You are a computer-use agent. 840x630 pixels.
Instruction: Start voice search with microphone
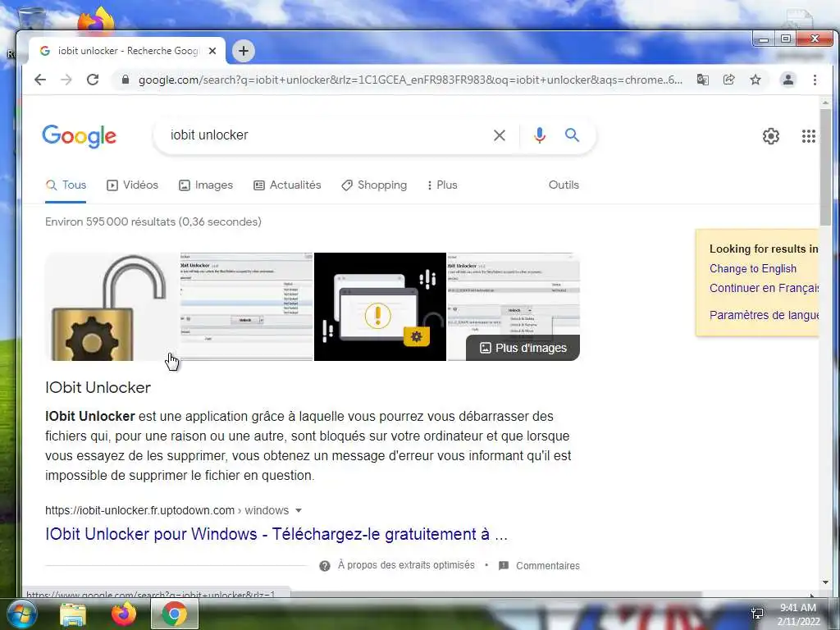pyautogui.click(x=540, y=135)
